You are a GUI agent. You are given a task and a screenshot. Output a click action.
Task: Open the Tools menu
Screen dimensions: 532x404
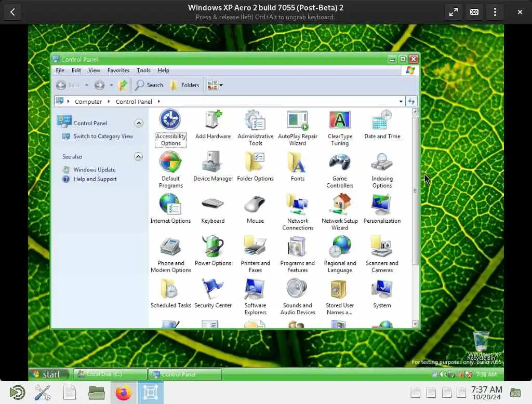pyautogui.click(x=143, y=71)
